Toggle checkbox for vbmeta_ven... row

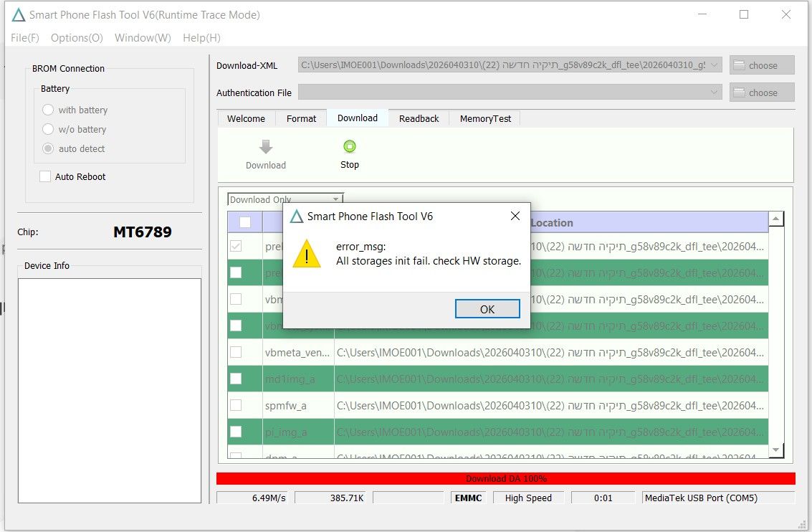[x=236, y=352]
